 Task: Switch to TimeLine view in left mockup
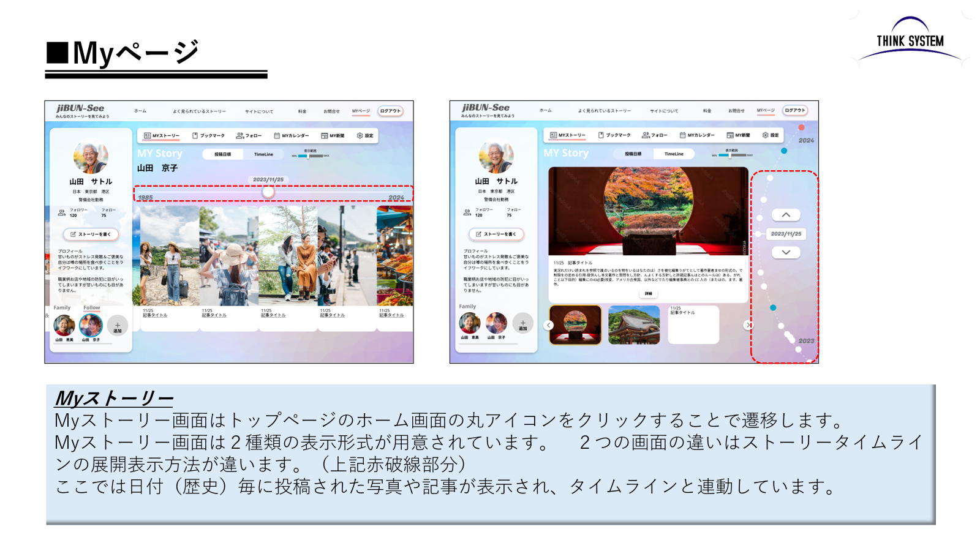[x=263, y=154]
